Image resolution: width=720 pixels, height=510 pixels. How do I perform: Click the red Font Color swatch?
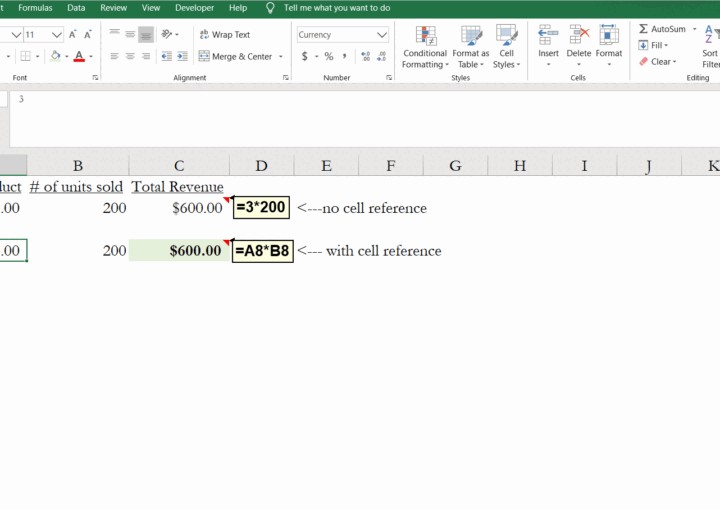tap(78, 57)
